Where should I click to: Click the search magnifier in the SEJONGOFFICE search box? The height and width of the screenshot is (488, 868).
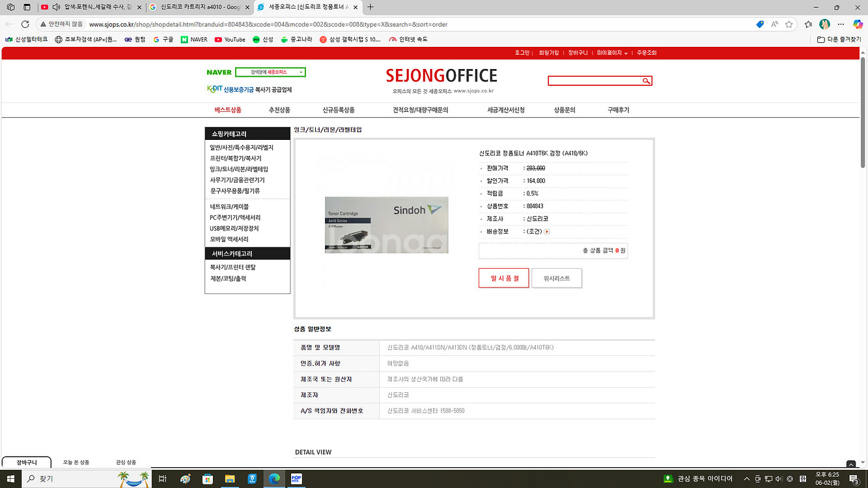(645, 81)
